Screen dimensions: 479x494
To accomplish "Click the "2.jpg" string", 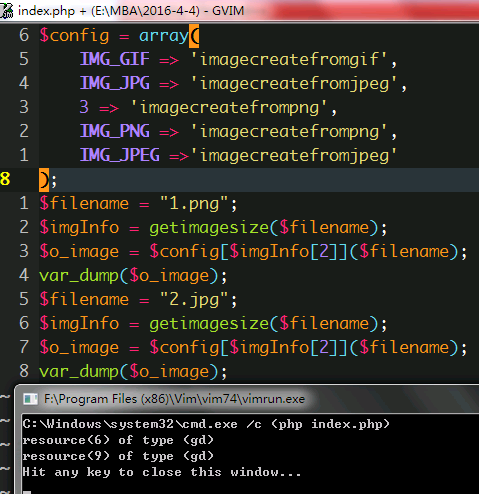I will [194, 300].
